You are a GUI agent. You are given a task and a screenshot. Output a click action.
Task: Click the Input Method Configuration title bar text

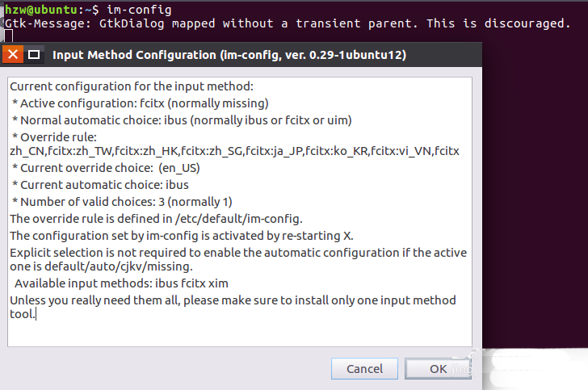[229, 55]
